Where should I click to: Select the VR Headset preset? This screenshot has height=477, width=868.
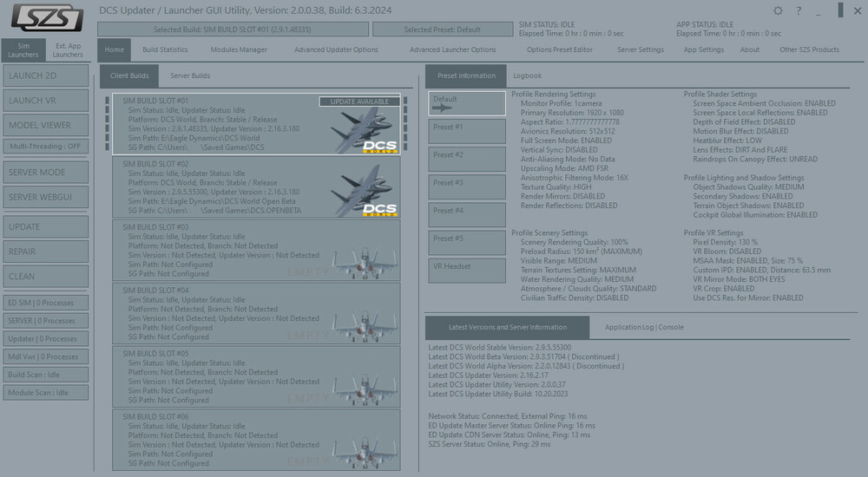467,271
